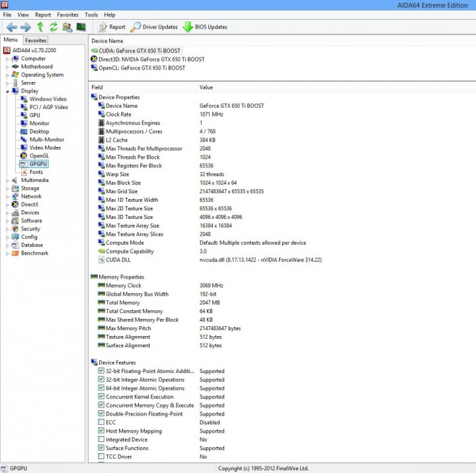Toggle Double-Precision Floating-Point checkbox
The width and height of the screenshot is (476, 473).
pyautogui.click(x=101, y=413)
